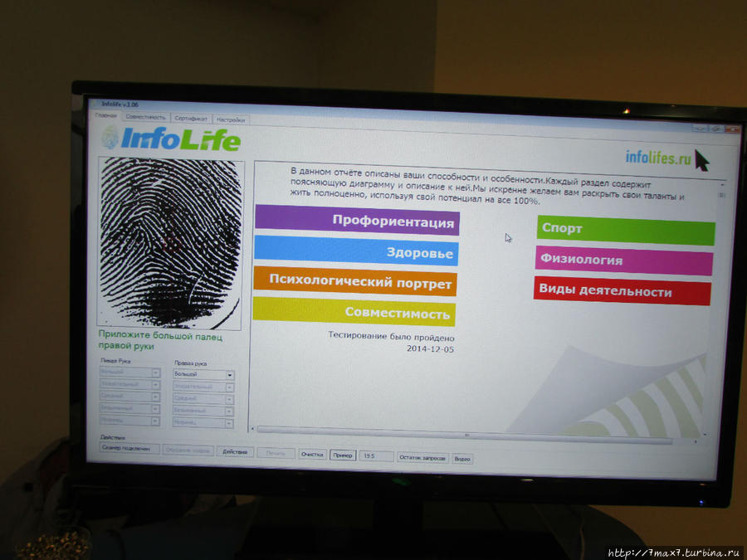Expand the Левая рука index finger dropdown
This screenshot has height=560, width=747.
[x=156, y=384]
